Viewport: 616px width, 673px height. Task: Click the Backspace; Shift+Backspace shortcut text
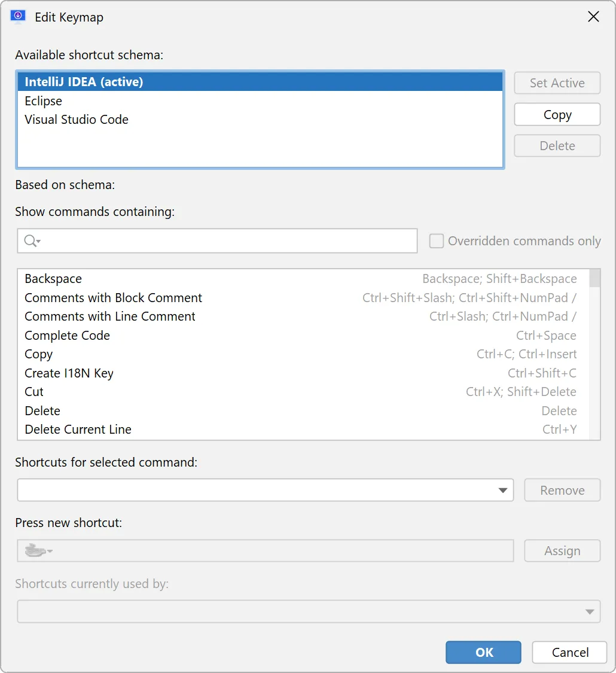(x=500, y=279)
